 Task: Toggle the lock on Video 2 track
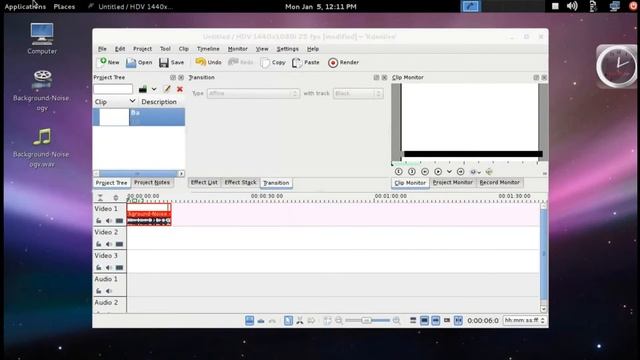pos(99,244)
